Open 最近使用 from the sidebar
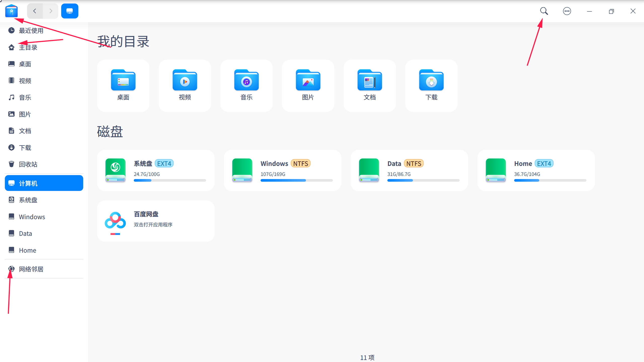 point(30,30)
